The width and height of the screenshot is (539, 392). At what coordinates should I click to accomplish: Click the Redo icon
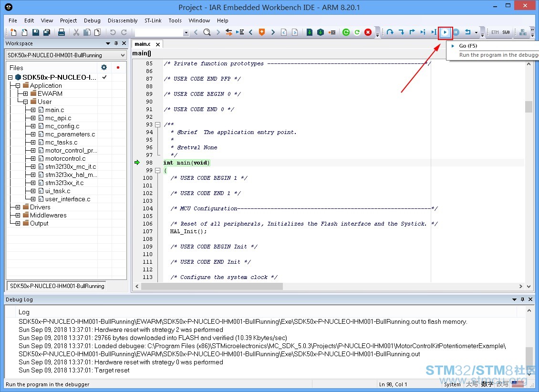[124, 32]
